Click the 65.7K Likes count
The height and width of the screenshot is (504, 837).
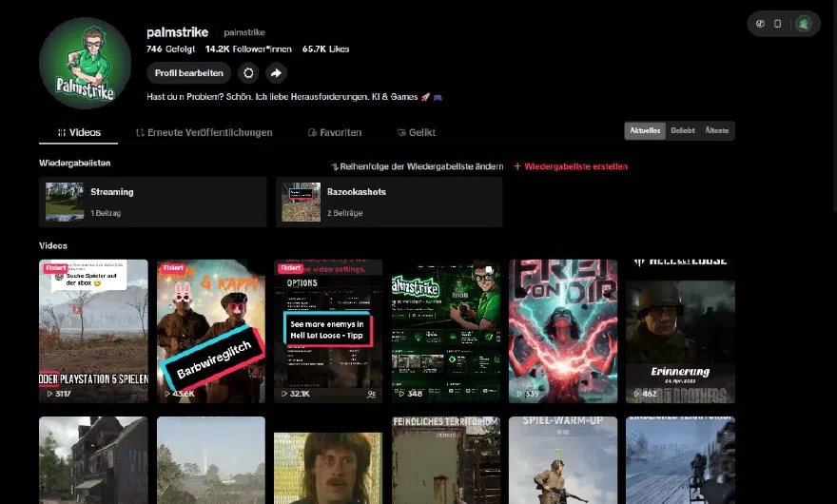[x=325, y=49]
